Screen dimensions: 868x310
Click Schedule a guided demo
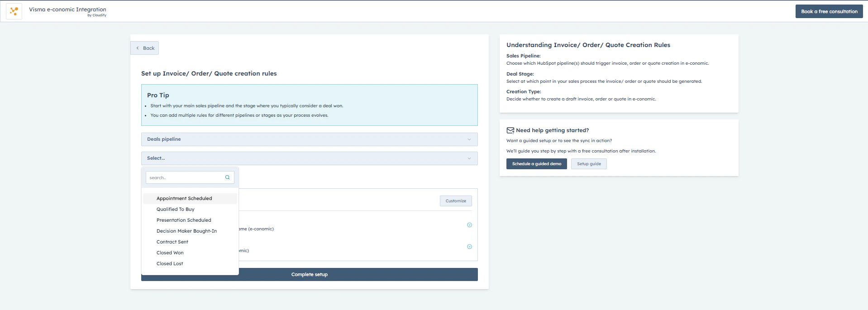[537, 164]
